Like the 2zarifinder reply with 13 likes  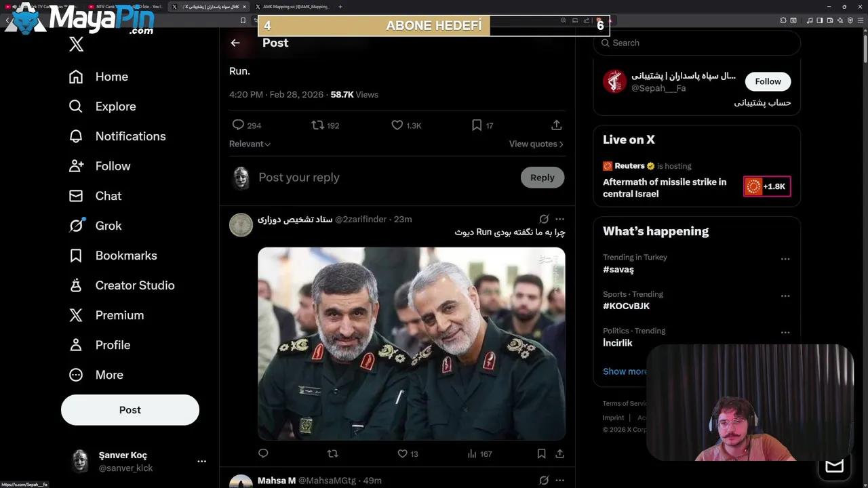(402, 453)
